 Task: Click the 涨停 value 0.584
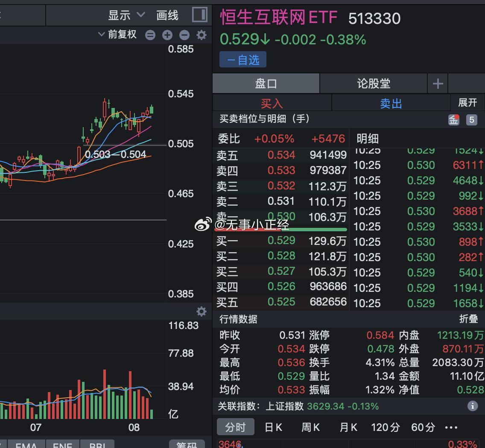point(380,335)
